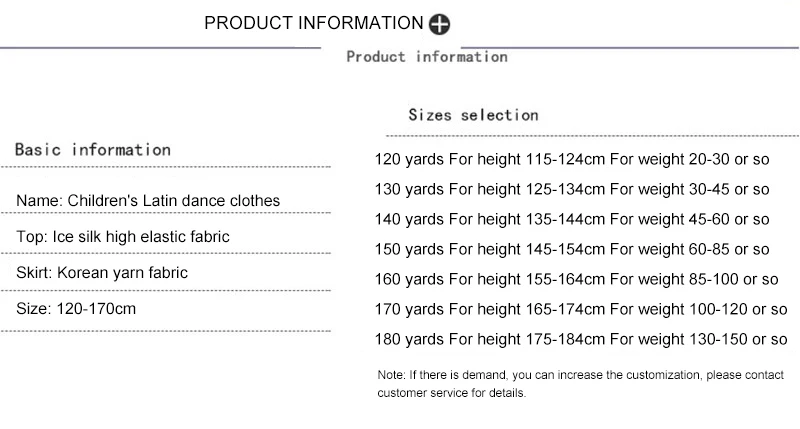Expand the PRODUCT INFORMATION heading
800x429 pixels.
(x=314, y=23)
